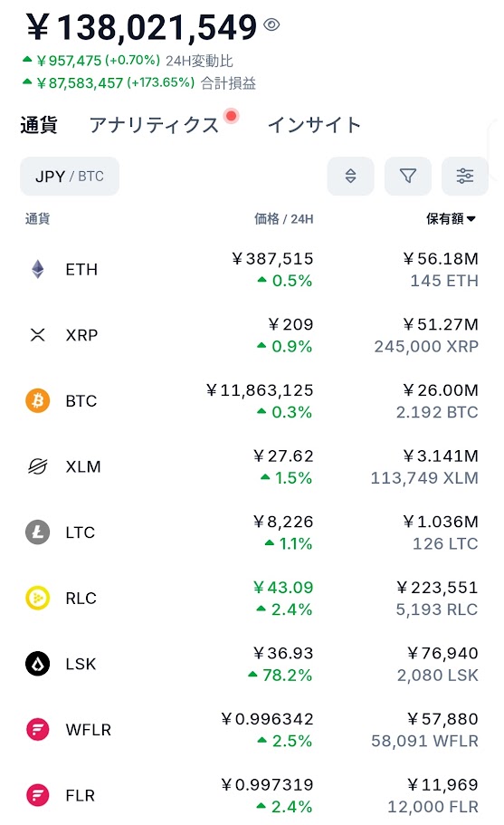Tap the Stellar XLM icon
Image resolution: width=504 pixels, height=825 pixels.
point(38,466)
